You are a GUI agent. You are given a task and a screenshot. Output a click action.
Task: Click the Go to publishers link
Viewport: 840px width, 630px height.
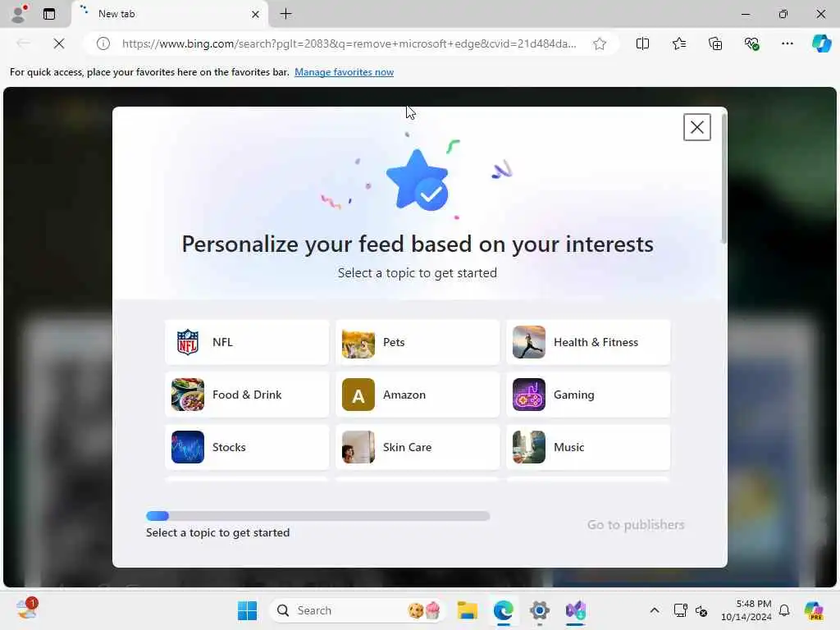(x=636, y=524)
